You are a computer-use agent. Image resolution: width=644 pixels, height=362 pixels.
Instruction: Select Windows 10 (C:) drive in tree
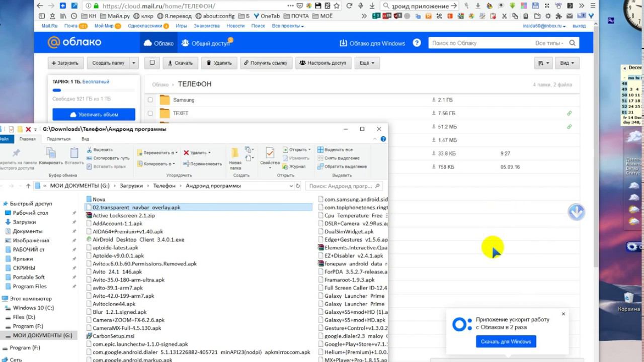click(33, 308)
